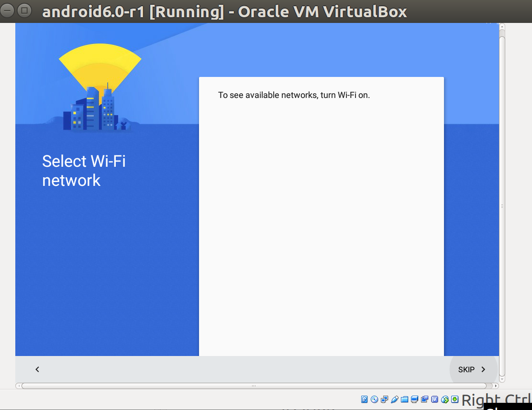The height and width of the screenshot is (410, 532).
Task: Click the network adapters status icon
Action: tap(384, 399)
